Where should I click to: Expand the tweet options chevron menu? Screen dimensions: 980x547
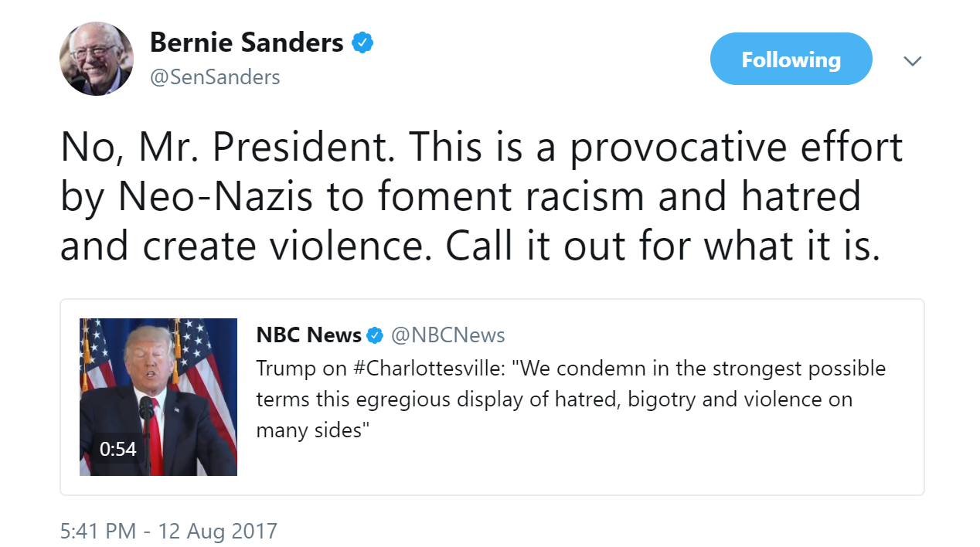913,61
